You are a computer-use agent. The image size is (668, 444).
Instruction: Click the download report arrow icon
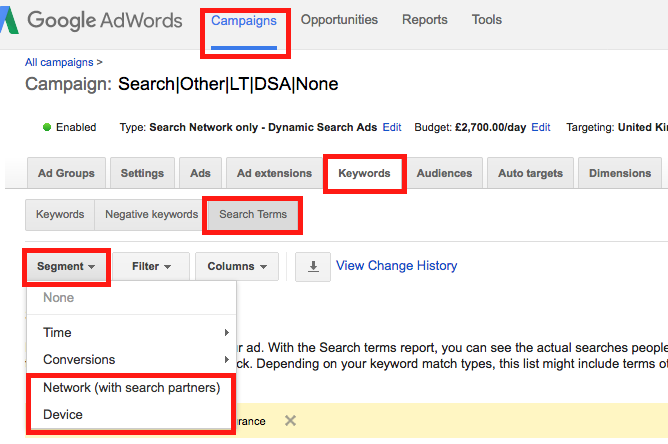(x=313, y=267)
